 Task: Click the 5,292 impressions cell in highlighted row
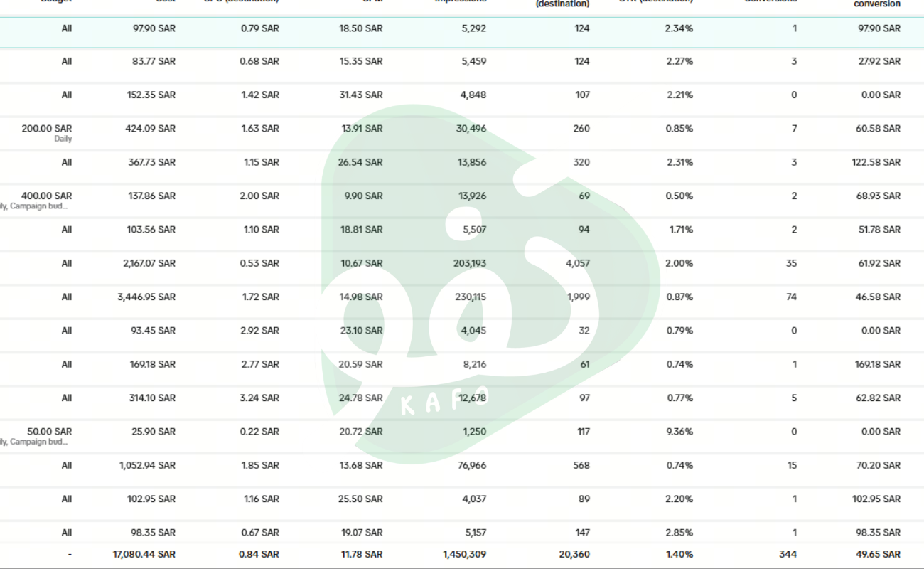pos(468,28)
